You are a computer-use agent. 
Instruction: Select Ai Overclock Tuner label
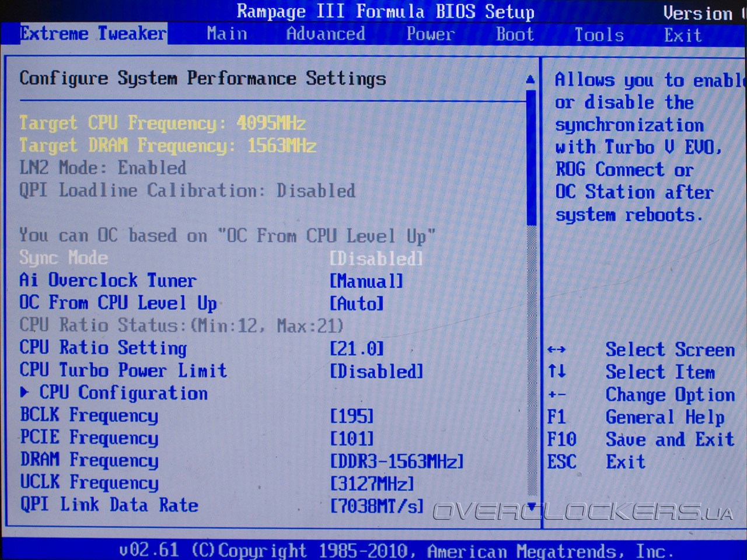pos(108,281)
